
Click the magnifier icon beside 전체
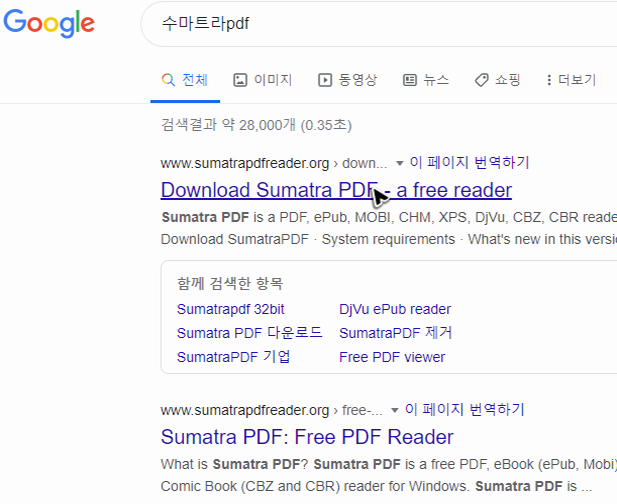pos(168,80)
